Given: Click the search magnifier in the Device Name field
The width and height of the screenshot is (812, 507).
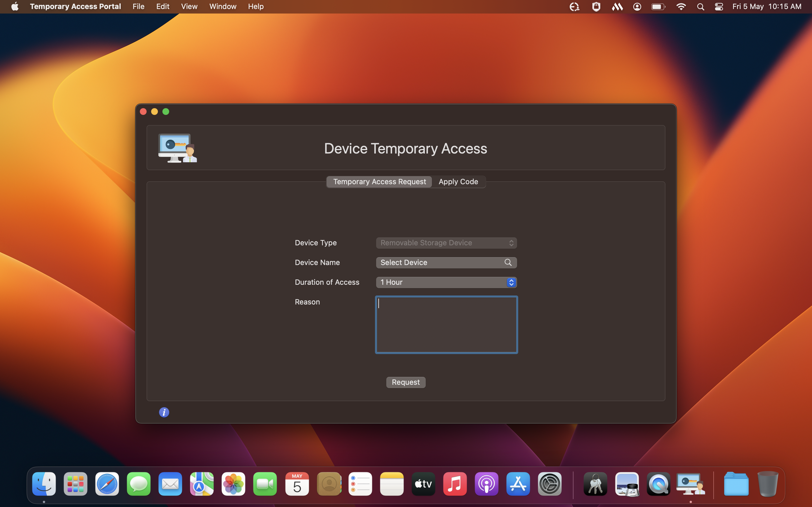Looking at the screenshot, I should click(508, 263).
